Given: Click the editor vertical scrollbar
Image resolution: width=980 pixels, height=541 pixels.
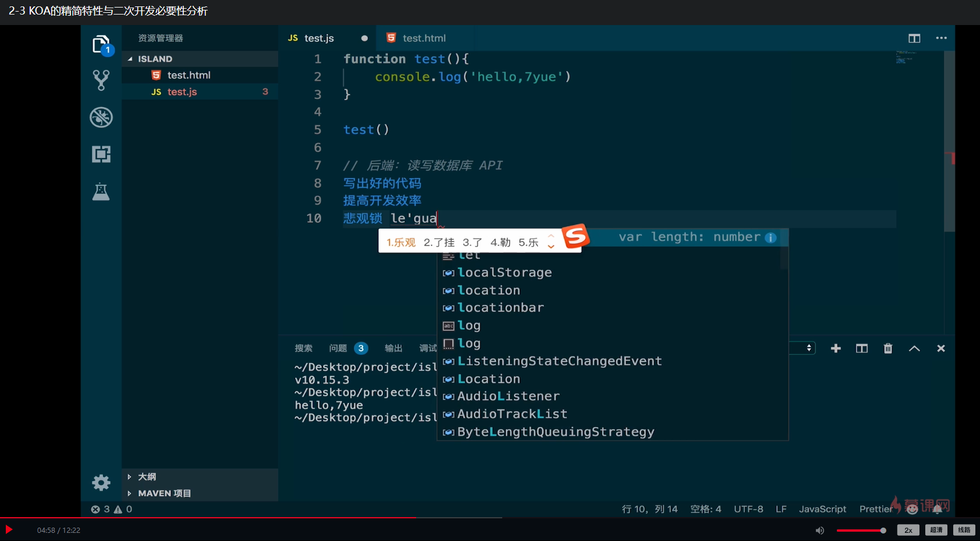Looking at the screenshot, I should click(949, 141).
